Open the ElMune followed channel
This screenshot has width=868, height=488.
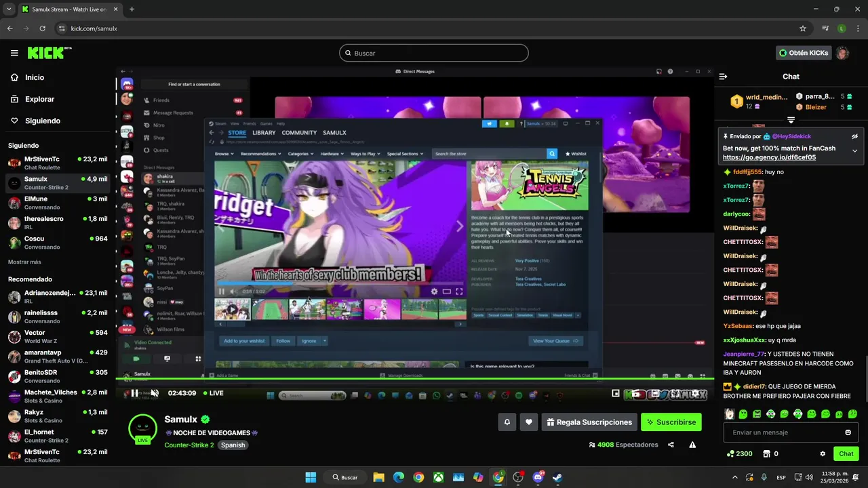coord(58,203)
